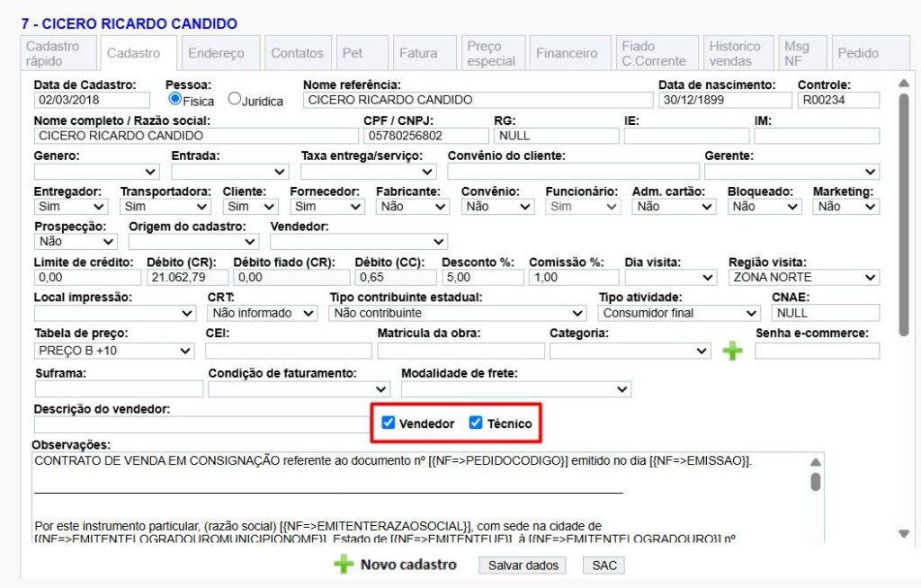Open the Pet tab
This screenshot has height=588, width=921.
click(x=362, y=53)
